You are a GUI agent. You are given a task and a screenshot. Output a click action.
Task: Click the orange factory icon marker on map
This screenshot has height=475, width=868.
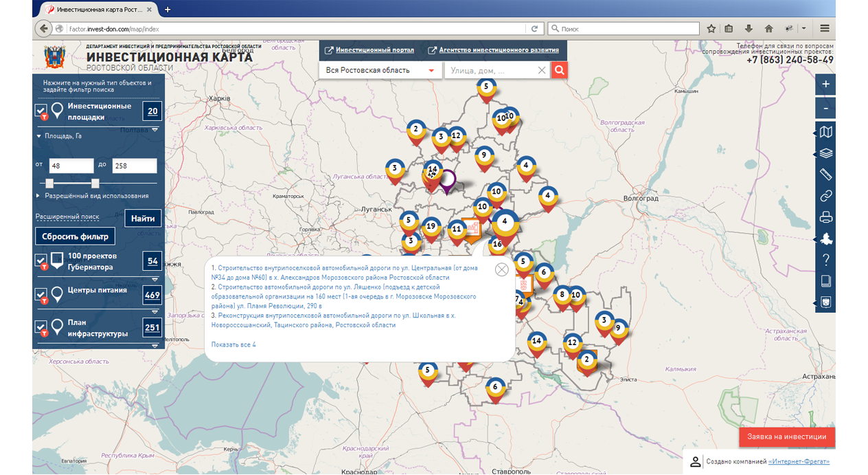pyautogui.click(x=471, y=229)
